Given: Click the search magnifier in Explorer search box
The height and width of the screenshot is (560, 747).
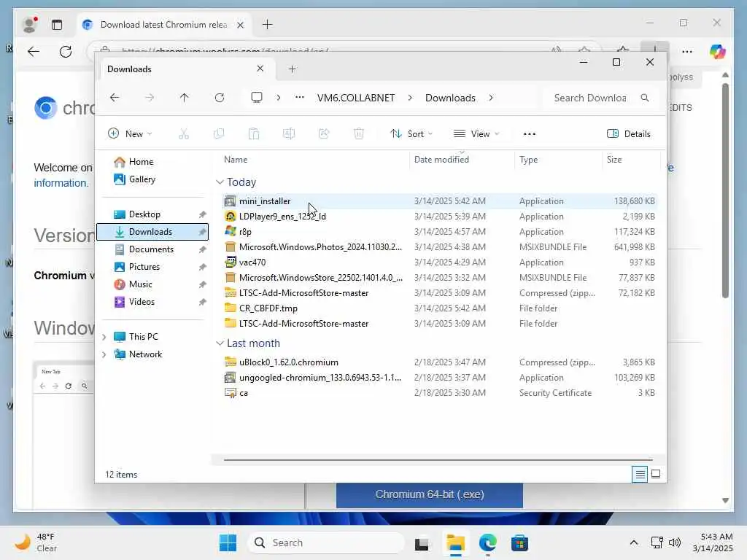Looking at the screenshot, I should click(x=645, y=98).
